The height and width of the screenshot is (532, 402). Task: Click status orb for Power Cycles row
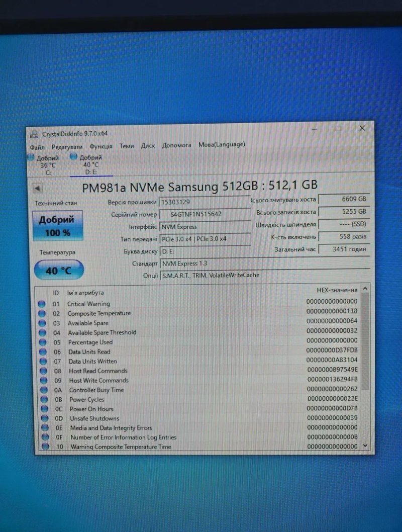pyautogui.click(x=44, y=400)
